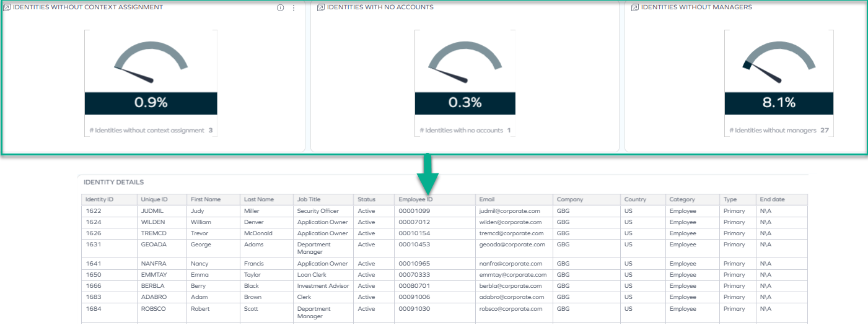The image size is (868, 325).
Task: Click email judmil@corporate.com
Action: tap(510, 211)
